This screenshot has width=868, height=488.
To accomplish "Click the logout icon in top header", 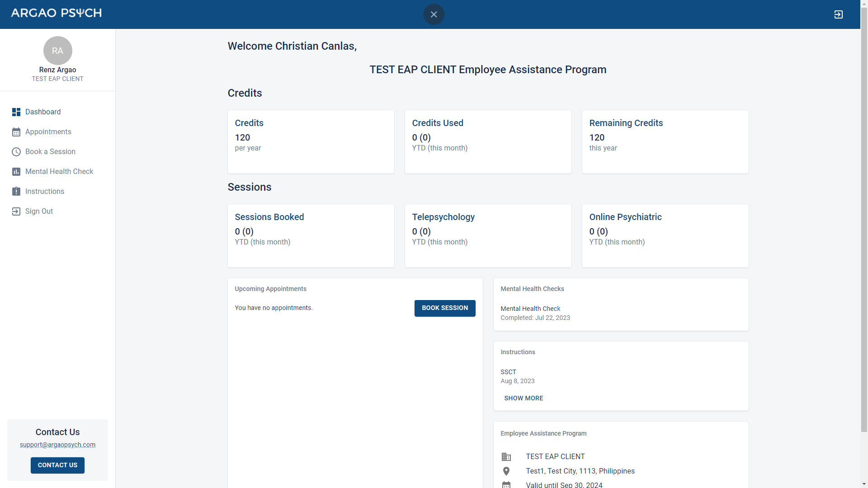I will click(838, 14).
